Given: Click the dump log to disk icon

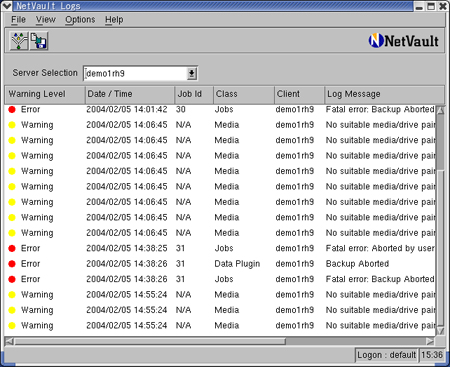Looking at the screenshot, I should coord(39,41).
